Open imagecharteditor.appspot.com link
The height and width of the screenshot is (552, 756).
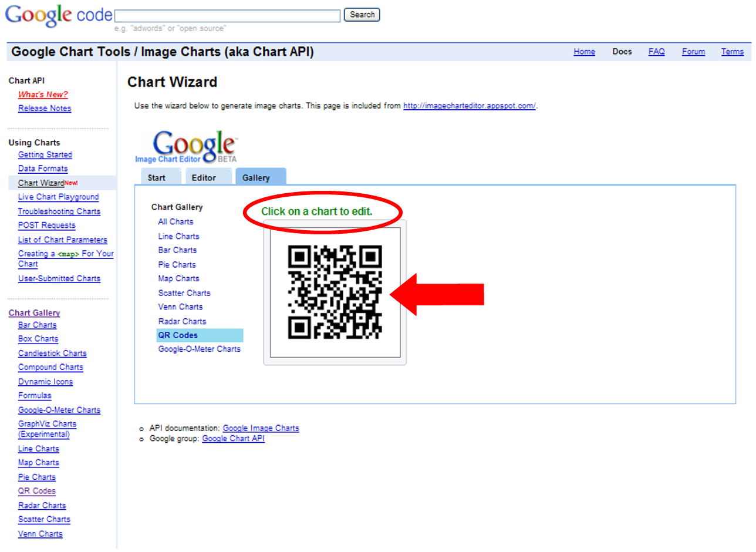point(469,106)
